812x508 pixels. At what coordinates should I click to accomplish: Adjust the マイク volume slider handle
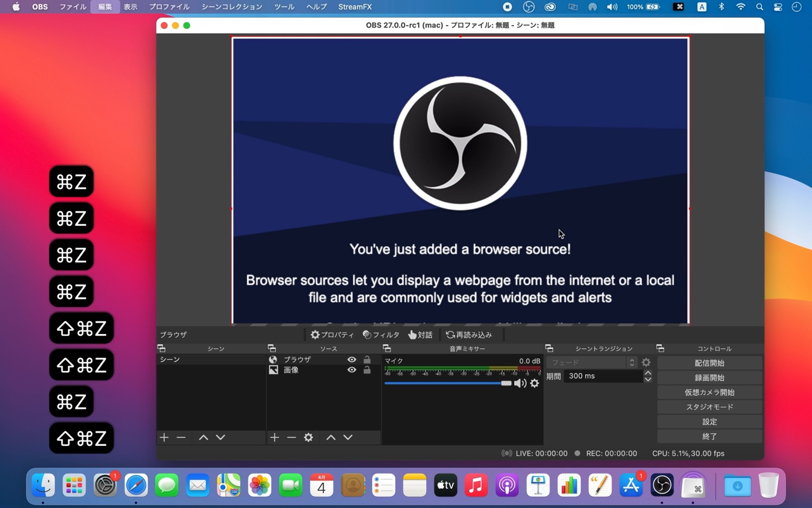pos(506,383)
